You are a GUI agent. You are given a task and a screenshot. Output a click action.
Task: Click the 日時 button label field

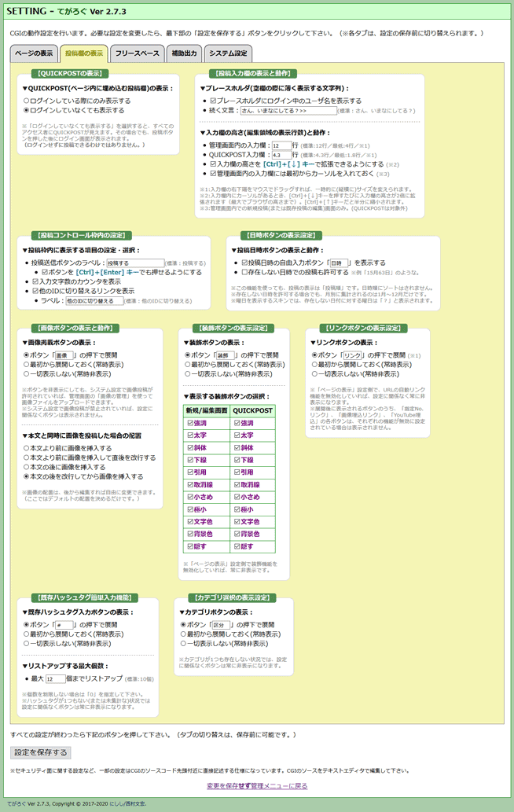(x=340, y=263)
